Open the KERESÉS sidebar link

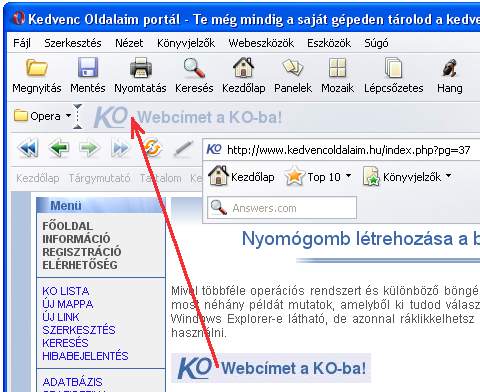[65, 343]
